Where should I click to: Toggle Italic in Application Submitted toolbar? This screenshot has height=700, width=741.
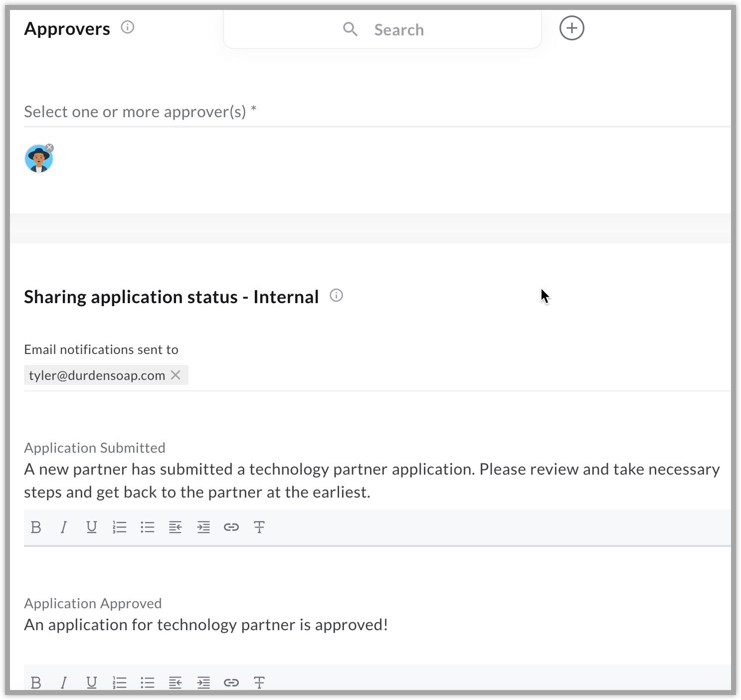pyautogui.click(x=64, y=527)
